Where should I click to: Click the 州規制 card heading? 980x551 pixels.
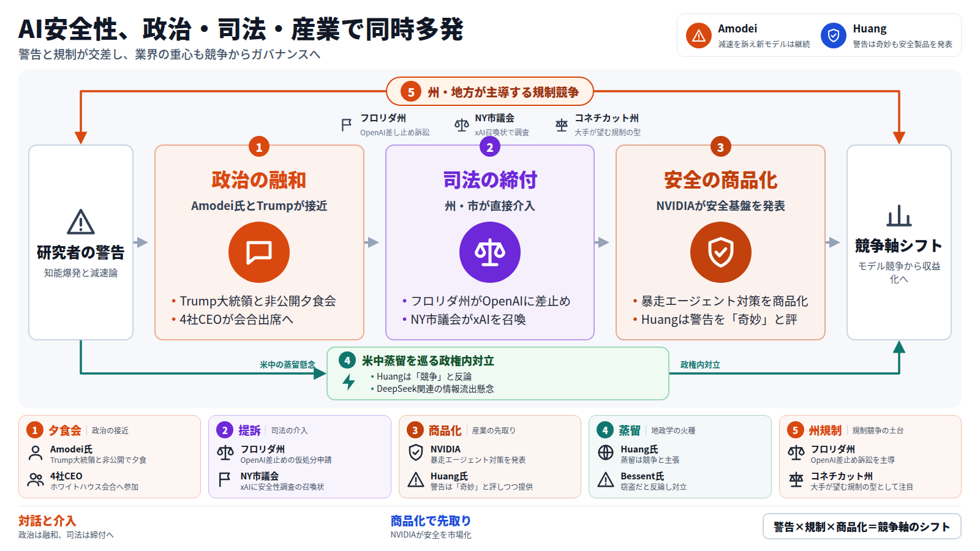pyautogui.click(x=825, y=430)
